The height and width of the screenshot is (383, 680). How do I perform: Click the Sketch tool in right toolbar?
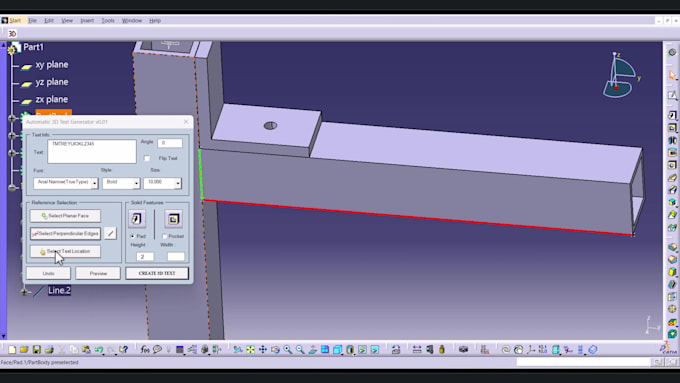672,95
